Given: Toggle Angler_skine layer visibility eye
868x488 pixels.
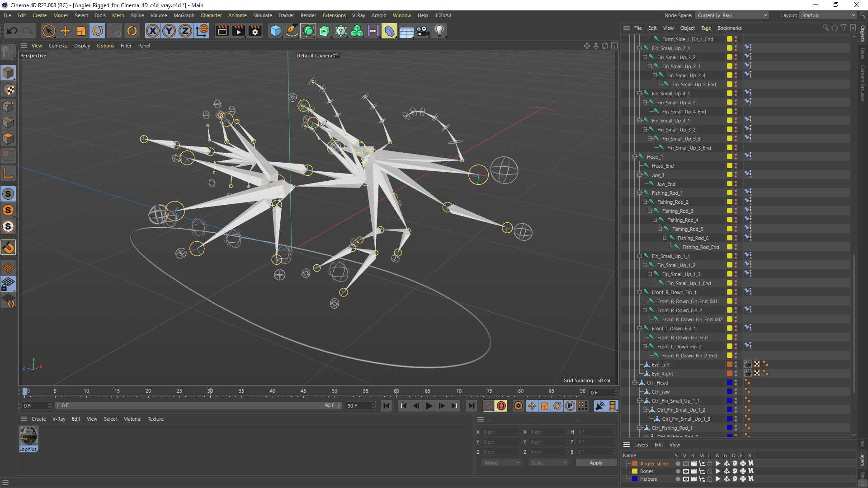Looking at the screenshot, I should (x=686, y=464).
